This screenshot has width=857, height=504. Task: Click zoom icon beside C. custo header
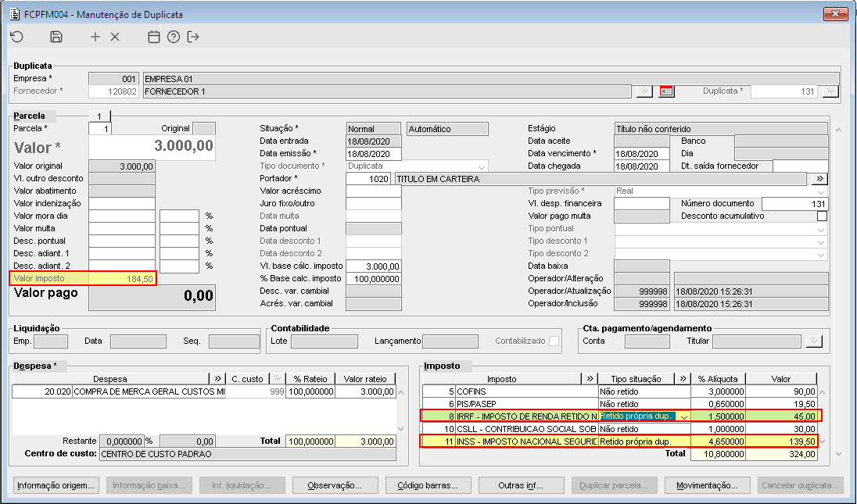coord(278,378)
